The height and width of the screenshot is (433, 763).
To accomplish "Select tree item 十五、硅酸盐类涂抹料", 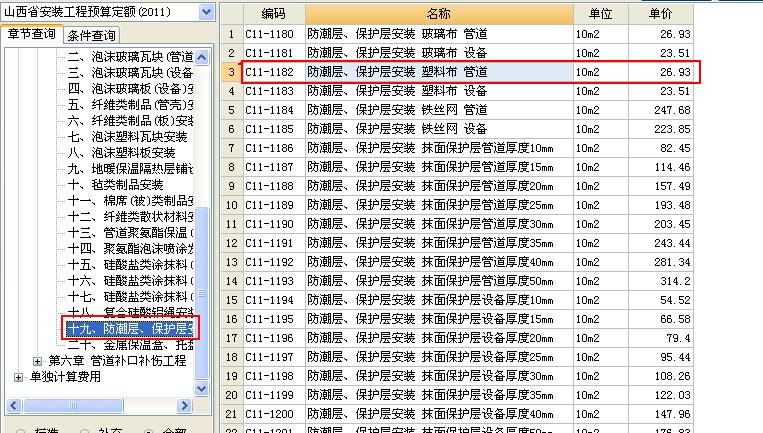I will (130, 265).
